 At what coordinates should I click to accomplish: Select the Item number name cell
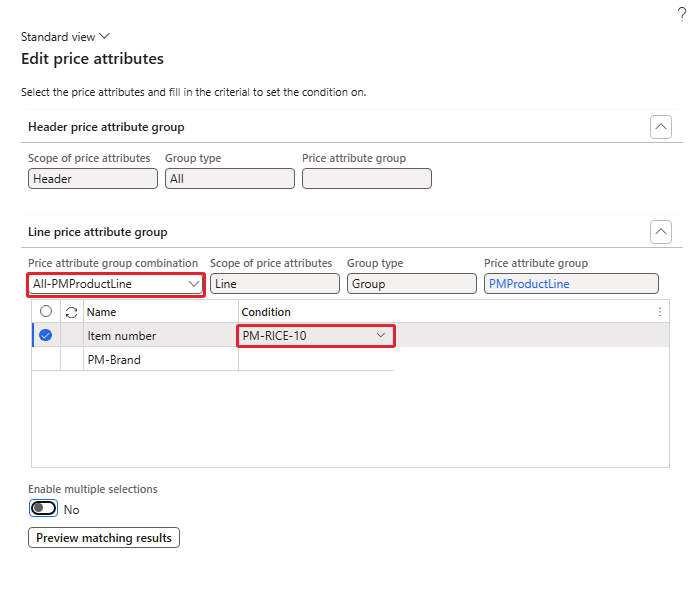tap(161, 336)
